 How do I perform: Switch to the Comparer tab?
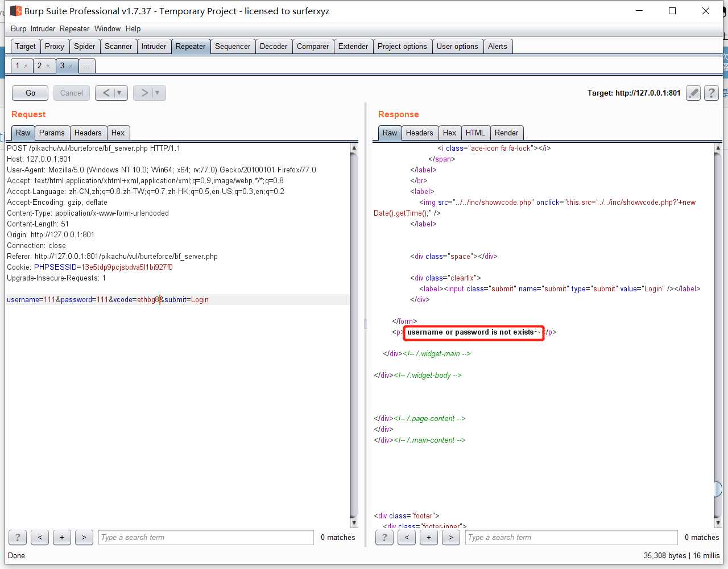point(313,46)
